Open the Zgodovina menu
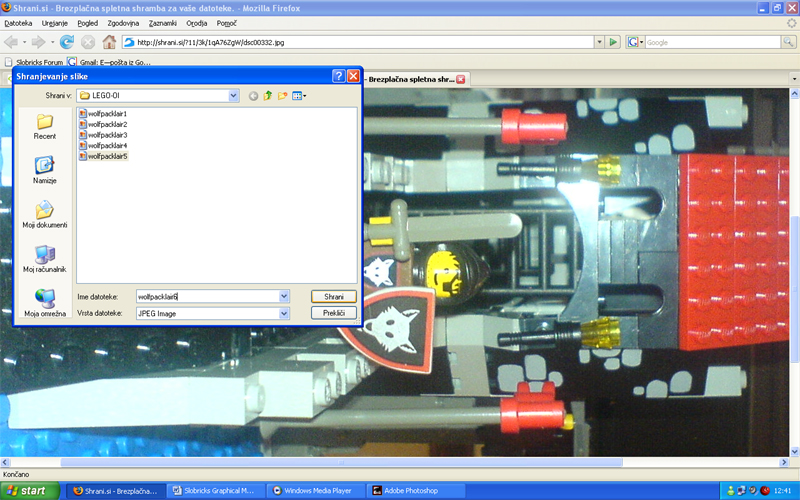This screenshot has height=500, width=800. pyautogui.click(x=123, y=23)
